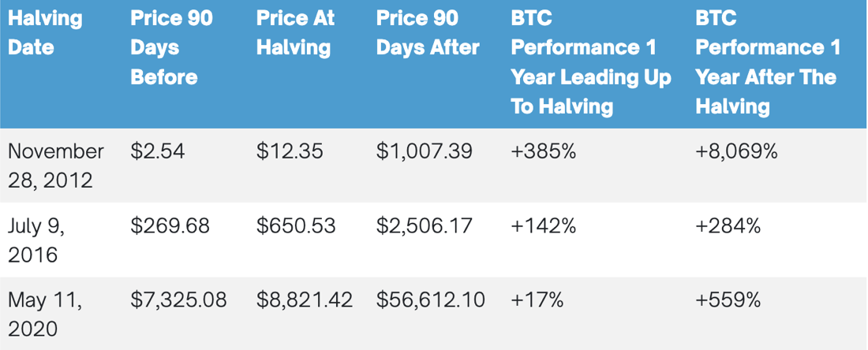
Task: Click the $650.53 halving price cell
Action: [x=296, y=226]
